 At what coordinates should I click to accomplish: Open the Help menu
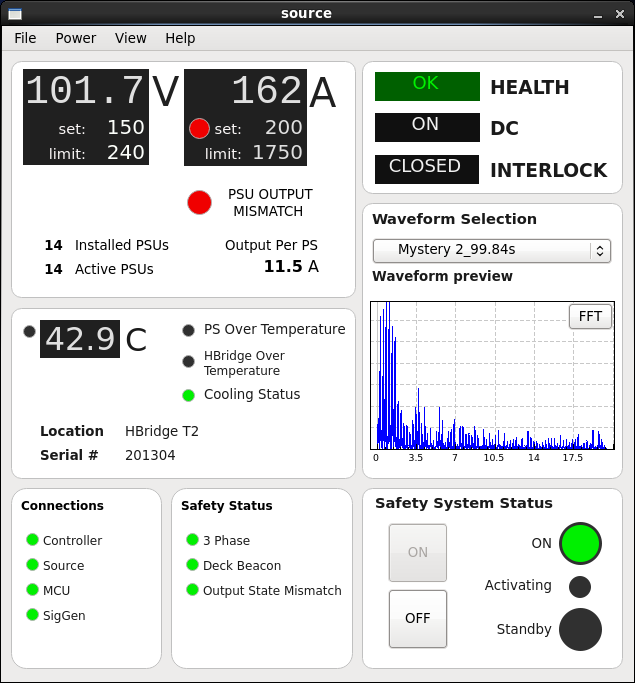[x=180, y=38]
